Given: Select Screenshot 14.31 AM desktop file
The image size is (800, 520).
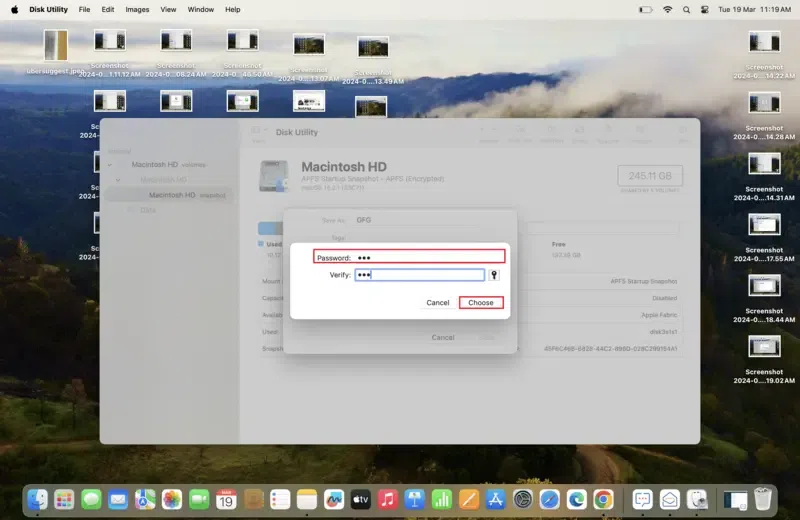Looking at the screenshot, I should pyautogui.click(x=764, y=177).
